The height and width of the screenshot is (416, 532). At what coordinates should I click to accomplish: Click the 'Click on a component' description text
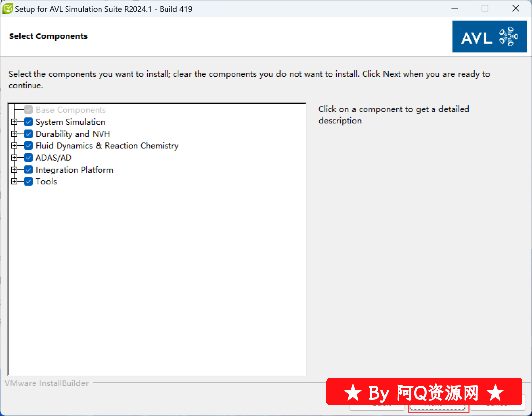[x=394, y=115]
